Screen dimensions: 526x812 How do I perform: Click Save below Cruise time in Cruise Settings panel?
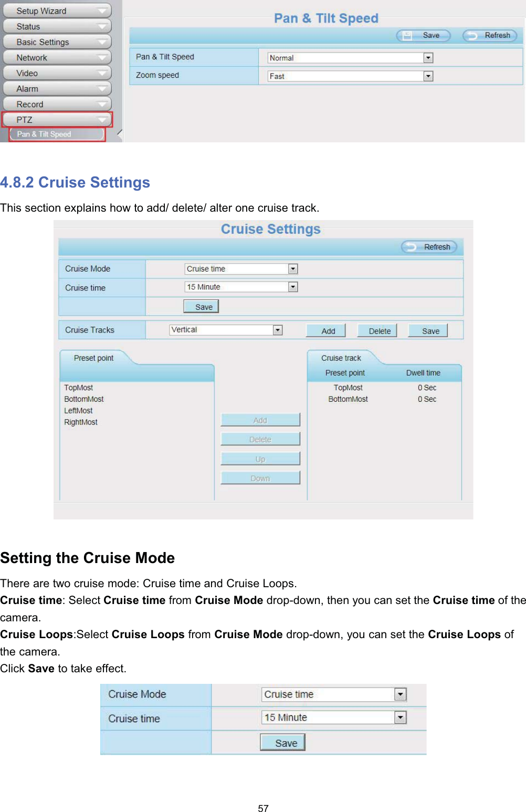(x=201, y=307)
